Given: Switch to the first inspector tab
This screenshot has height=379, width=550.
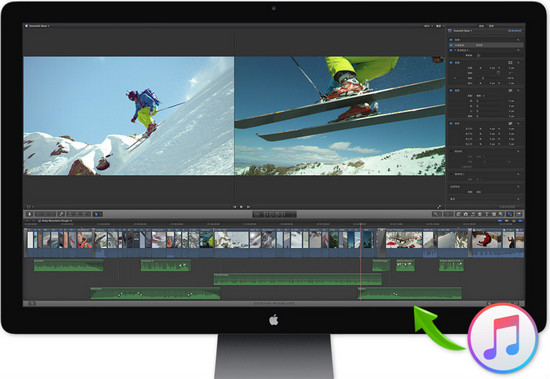Looking at the screenshot, I should pos(481,26).
